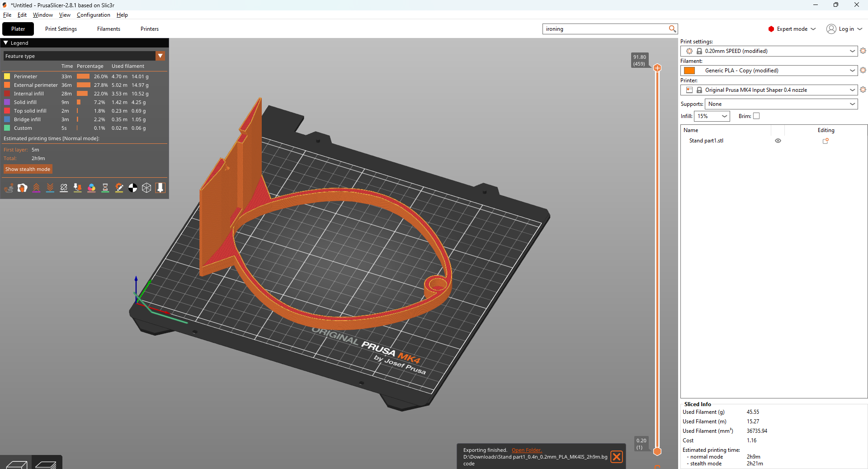
Task: Click the red Expert mode indicator dot
Action: pos(771,29)
